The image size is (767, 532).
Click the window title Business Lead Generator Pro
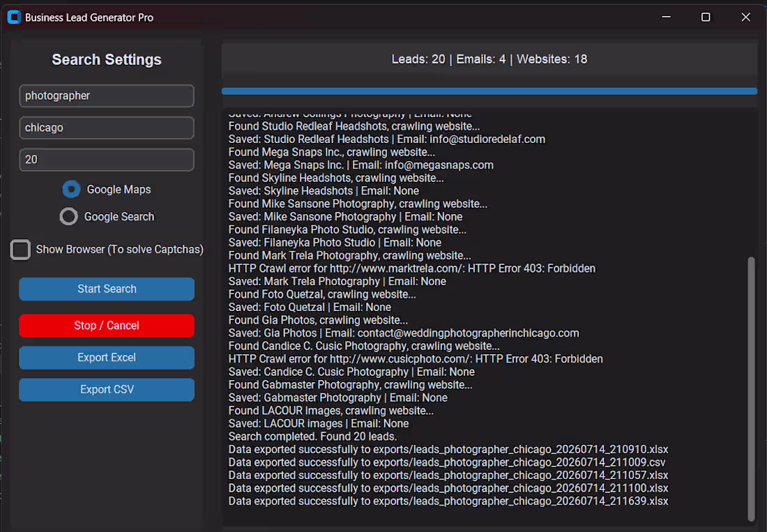(x=89, y=17)
